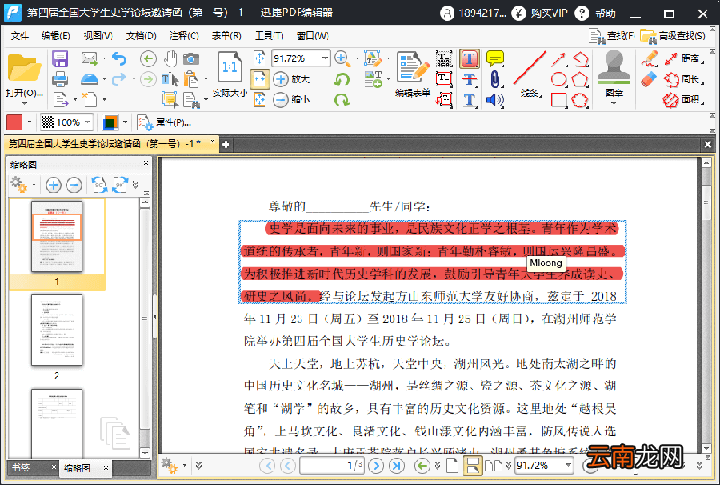720x485 pixels.
Task: Open the 工具(T) Tools menu
Action: [x=269, y=35]
